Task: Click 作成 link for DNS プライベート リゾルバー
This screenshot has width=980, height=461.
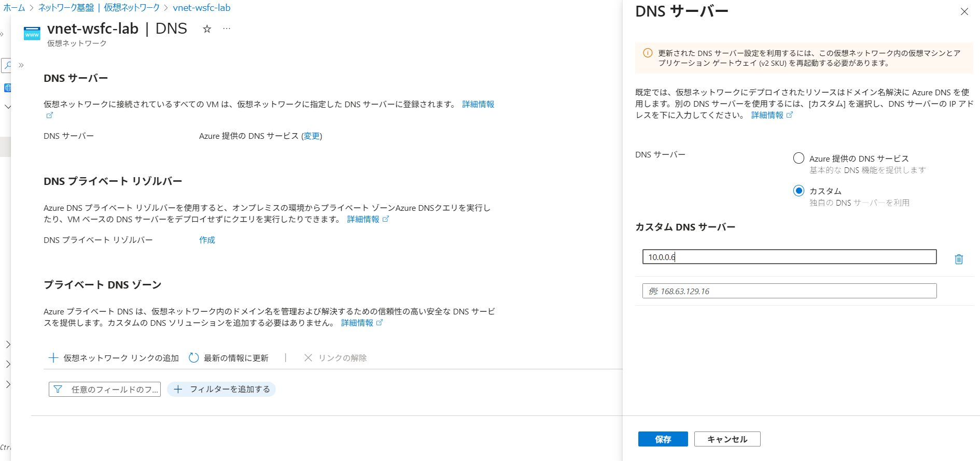Action: click(207, 240)
